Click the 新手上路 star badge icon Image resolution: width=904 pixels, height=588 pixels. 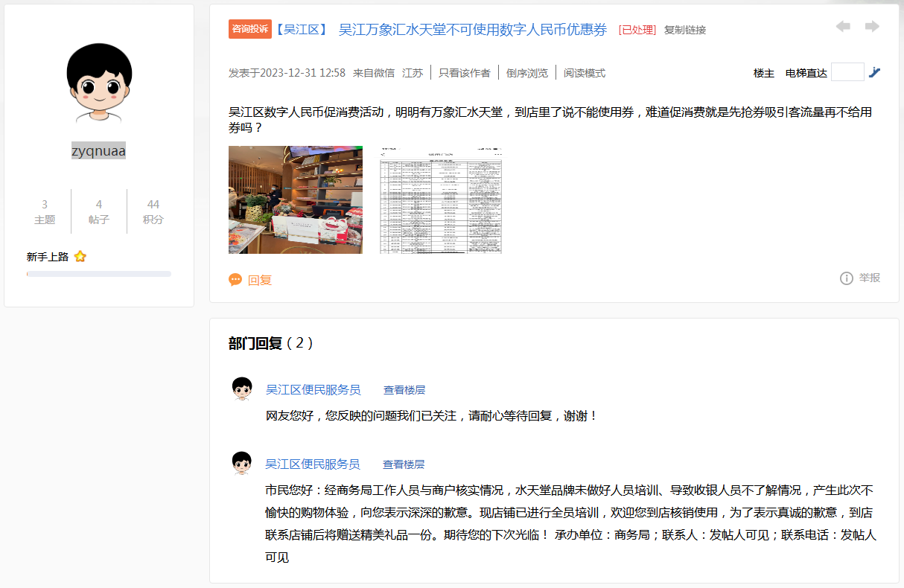click(x=80, y=257)
